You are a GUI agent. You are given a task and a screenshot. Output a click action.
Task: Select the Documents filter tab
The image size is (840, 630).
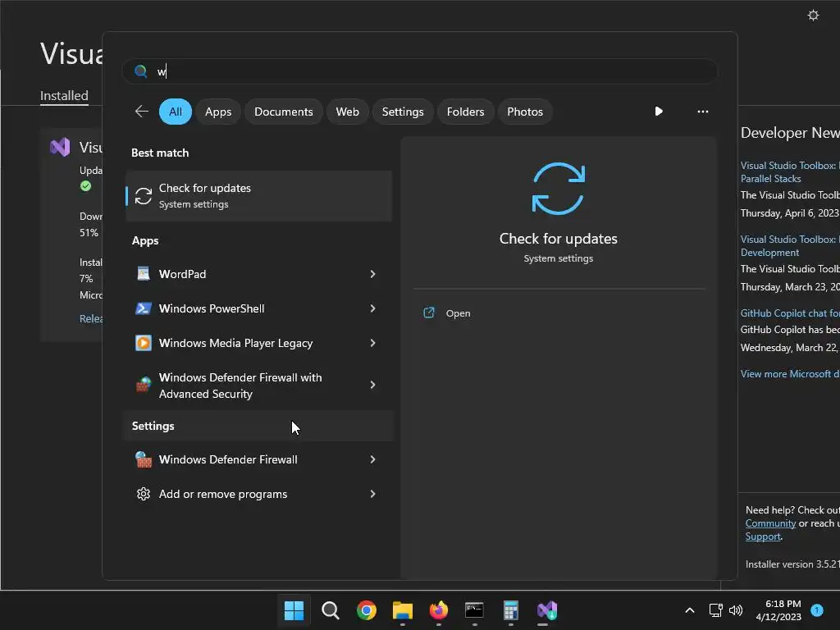coord(283,112)
